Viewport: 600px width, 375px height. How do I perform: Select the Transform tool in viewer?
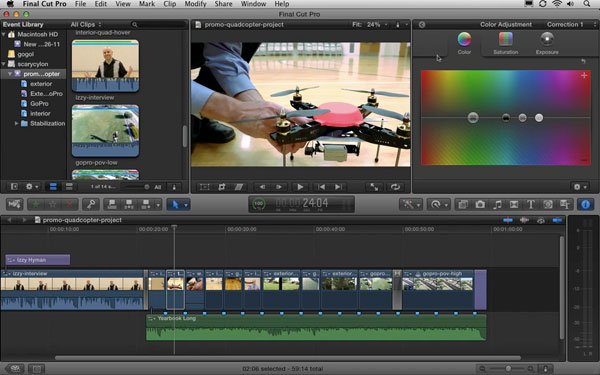(x=205, y=187)
